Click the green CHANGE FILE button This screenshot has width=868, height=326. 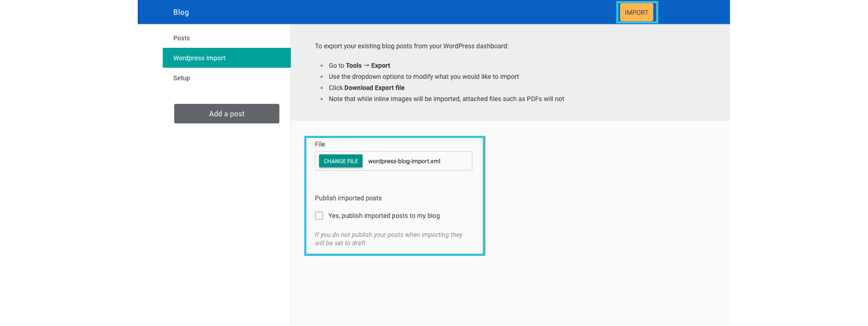[341, 161]
